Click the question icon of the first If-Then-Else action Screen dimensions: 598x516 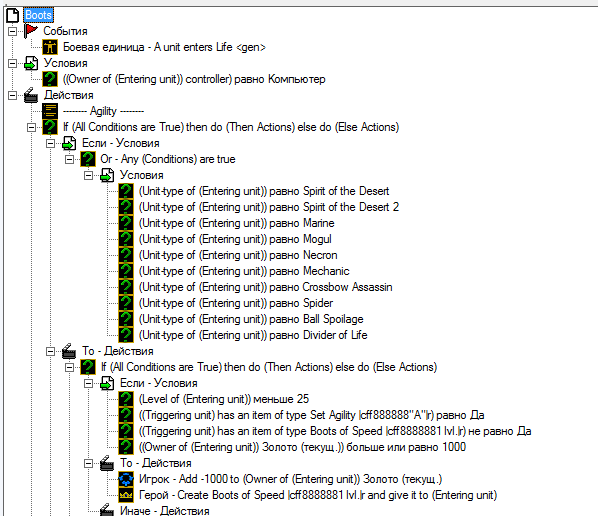click(50, 127)
